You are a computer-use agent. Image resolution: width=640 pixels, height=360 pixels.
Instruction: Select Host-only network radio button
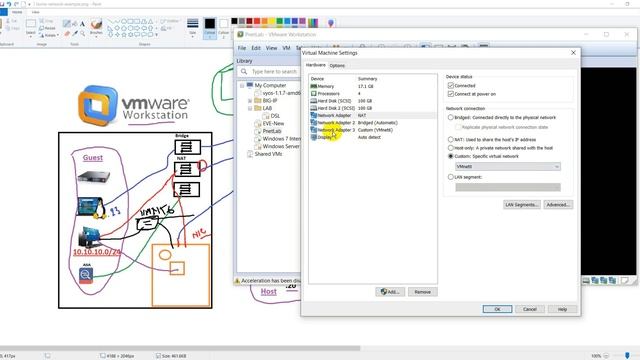pyautogui.click(x=451, y=148)
